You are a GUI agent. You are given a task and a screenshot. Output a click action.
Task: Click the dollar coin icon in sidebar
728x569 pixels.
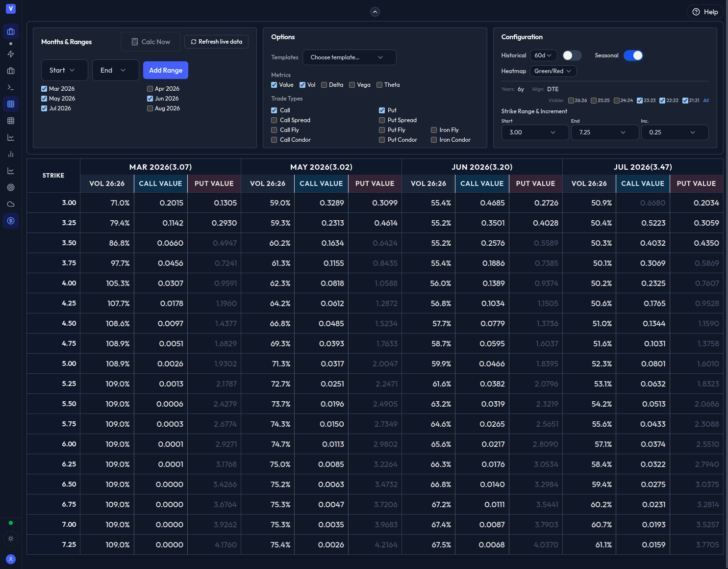tap(11, 221)
